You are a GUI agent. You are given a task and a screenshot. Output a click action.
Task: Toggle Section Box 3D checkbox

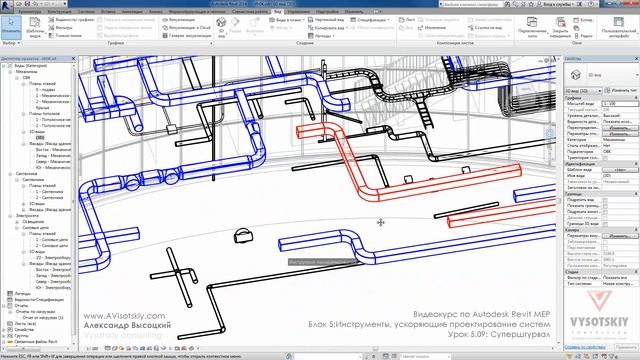coord(605,224)
